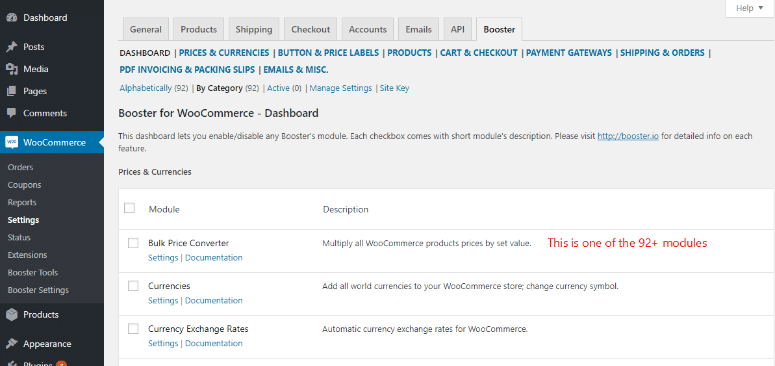Open the Status submenu item
This screenshot has height=366, width=775.
click(x=19, y=238)
